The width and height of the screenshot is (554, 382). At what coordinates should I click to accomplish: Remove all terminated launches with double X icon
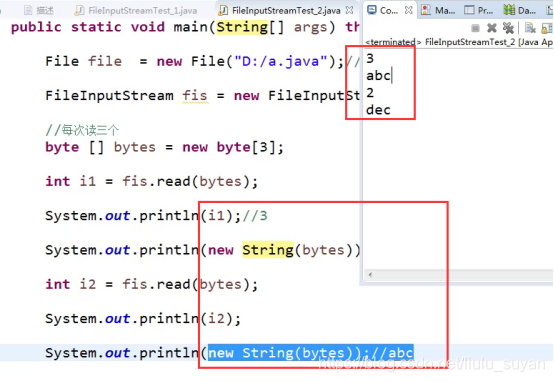tap(508, 28)
